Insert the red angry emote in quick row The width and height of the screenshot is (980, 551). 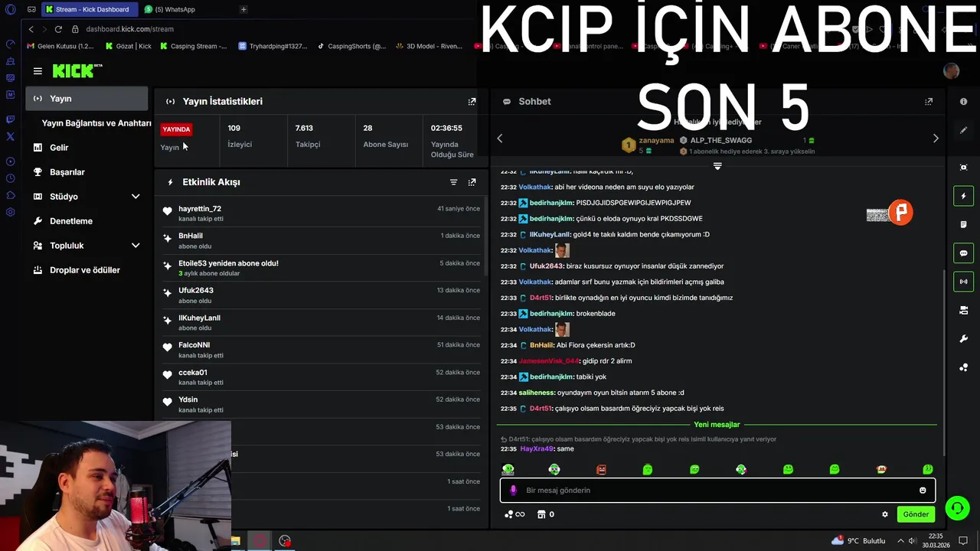click(x=601, y=469)
